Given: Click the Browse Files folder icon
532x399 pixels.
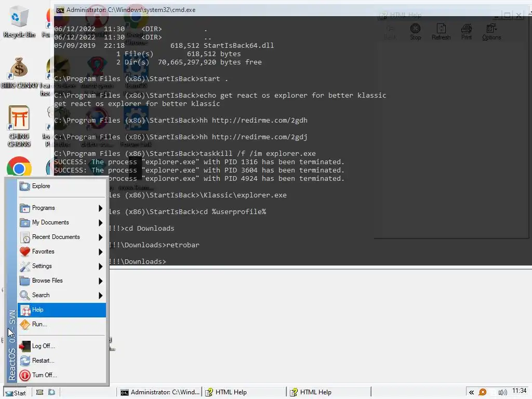Looking at the screenshot, I should 25,281.
